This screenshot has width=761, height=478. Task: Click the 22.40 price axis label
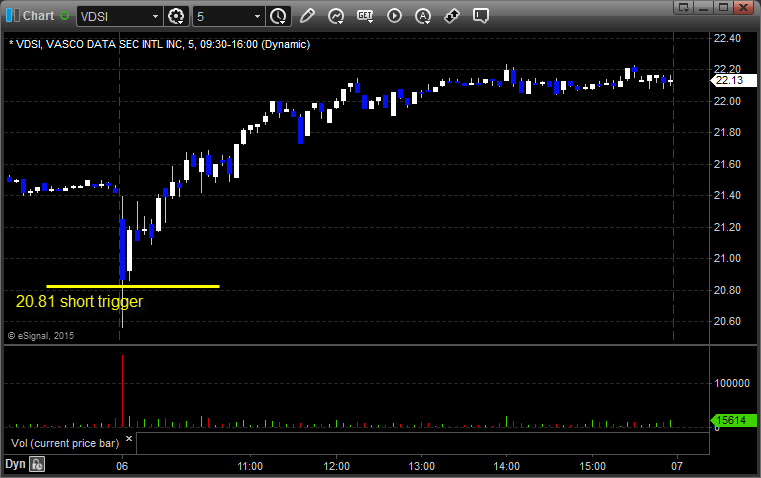(x=727, y=38)
